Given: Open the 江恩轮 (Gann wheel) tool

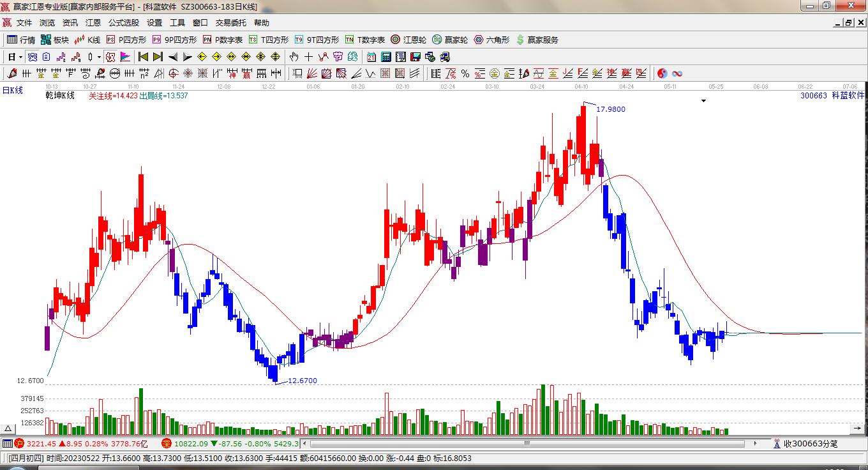Looking at the screenshot, I should (408, 40).
